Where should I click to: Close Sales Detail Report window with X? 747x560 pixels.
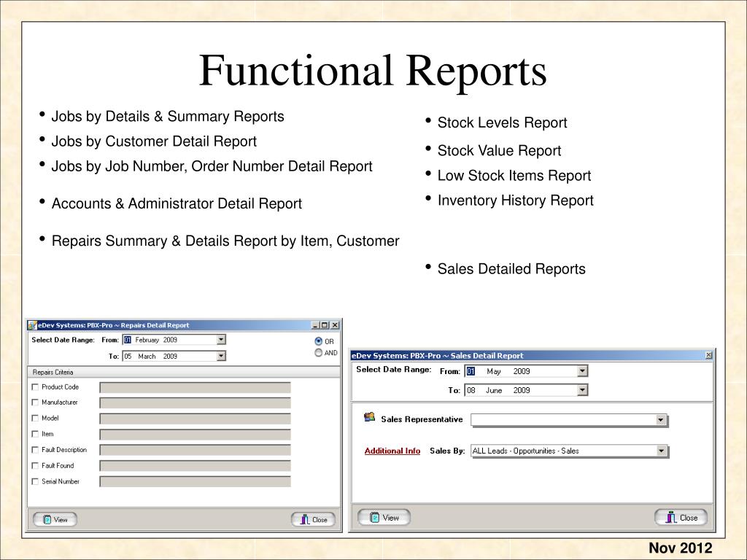(708, 355)
